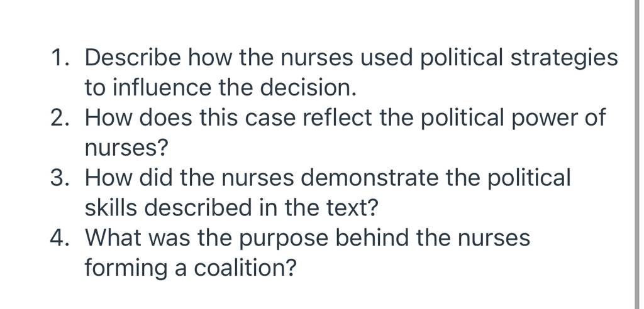Place cursor after "decision." in question one
This screenshot has height=309, width=644.
[357, 88]
